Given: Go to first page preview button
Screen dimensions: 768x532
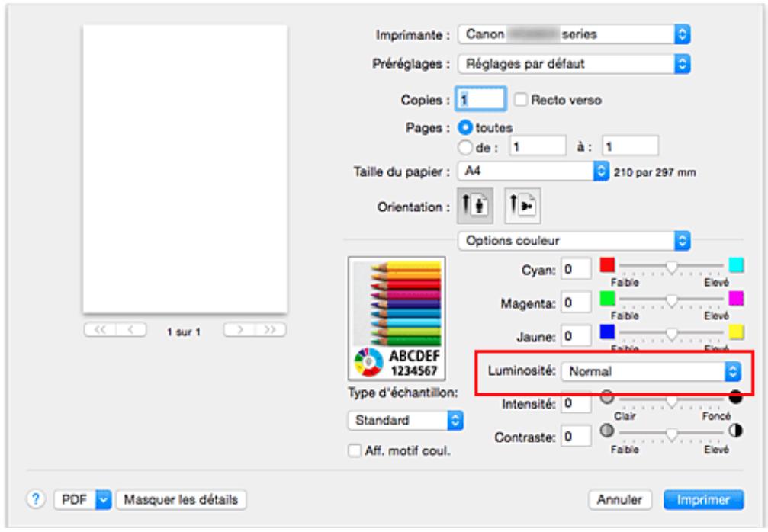Looking at the screenshot, I should (100, 330).
